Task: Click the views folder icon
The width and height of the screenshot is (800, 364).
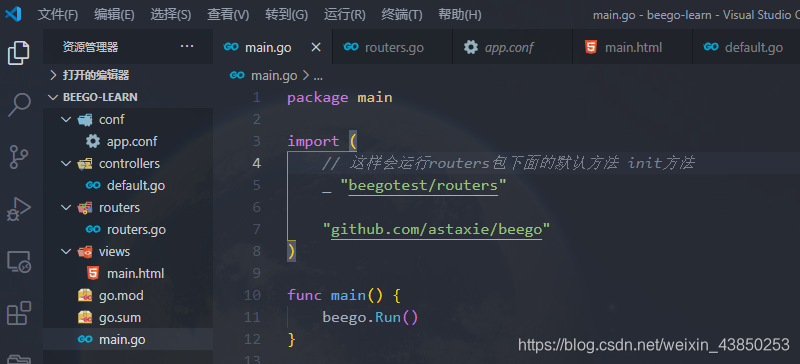Action: (x=85, y=251)
